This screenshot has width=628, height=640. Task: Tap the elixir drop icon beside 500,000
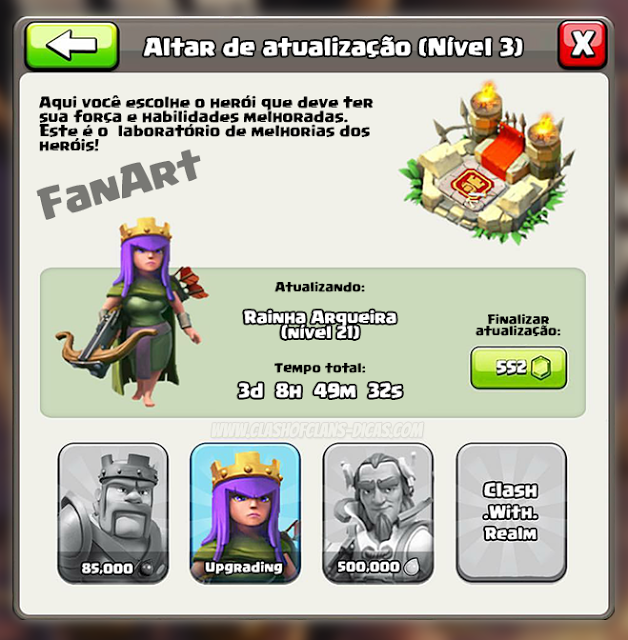pyautogui.click(x=411, y=567)
